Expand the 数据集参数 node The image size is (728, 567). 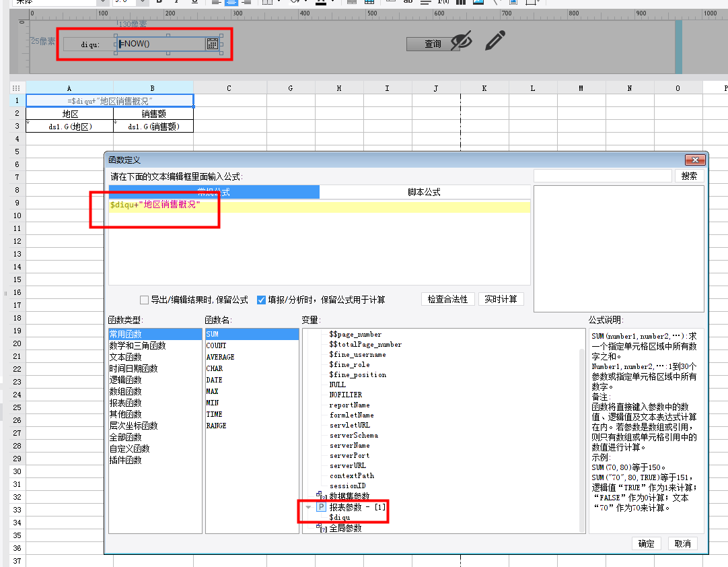320,496
